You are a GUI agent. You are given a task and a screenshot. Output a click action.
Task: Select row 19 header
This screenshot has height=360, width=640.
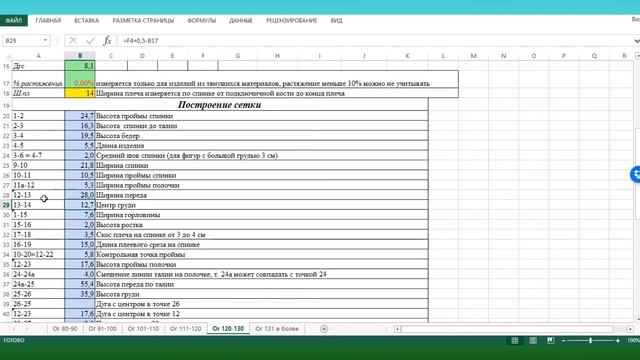[x=6, y=105]
